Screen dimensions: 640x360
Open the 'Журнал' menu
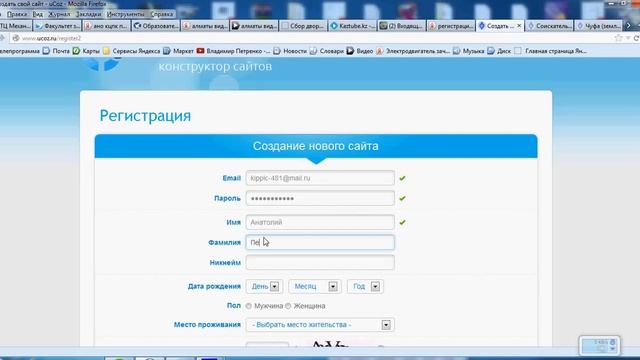click(x=59, y=14)
